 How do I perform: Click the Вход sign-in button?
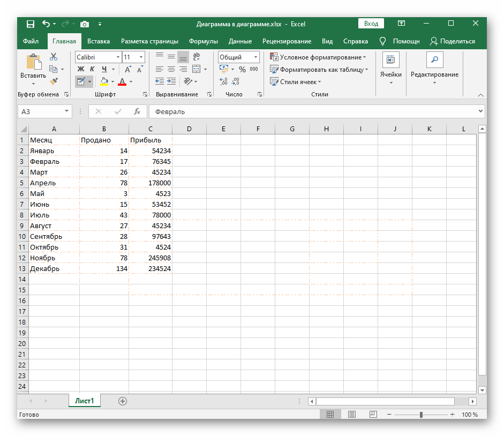[x=371, y=24]
